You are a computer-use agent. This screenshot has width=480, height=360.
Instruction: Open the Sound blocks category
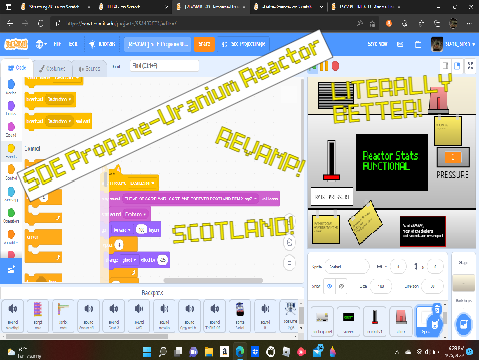click(x=11, y=129)
